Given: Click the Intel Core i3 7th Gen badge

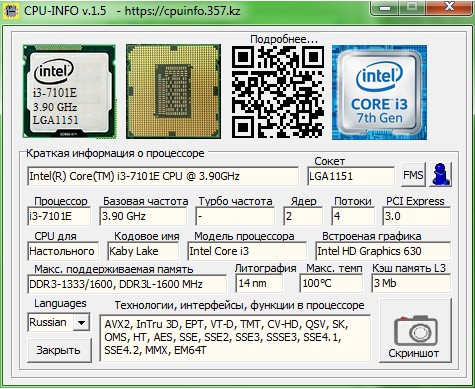Looking at the screenshot, I should [x=379, y=92].
